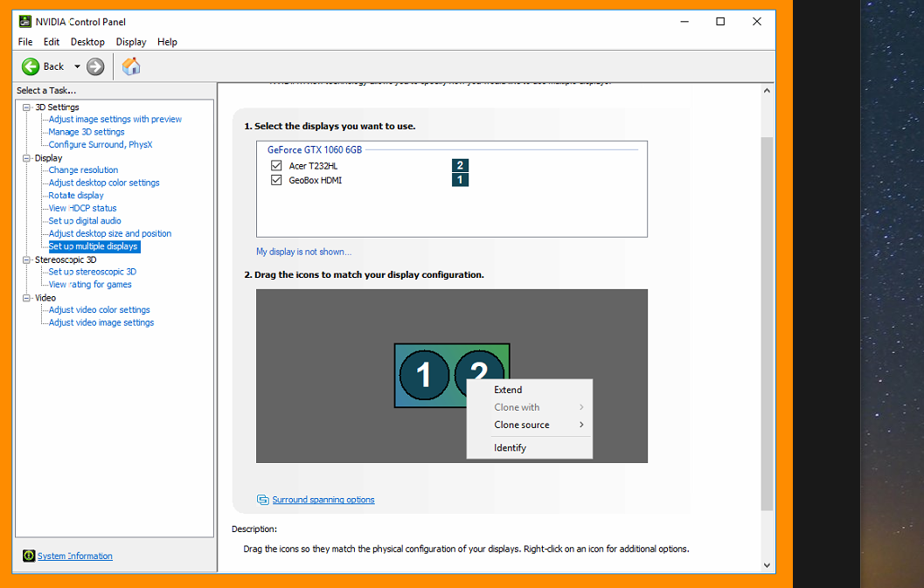
Task: Open the Home icon in toolbar
Action: 131,66
